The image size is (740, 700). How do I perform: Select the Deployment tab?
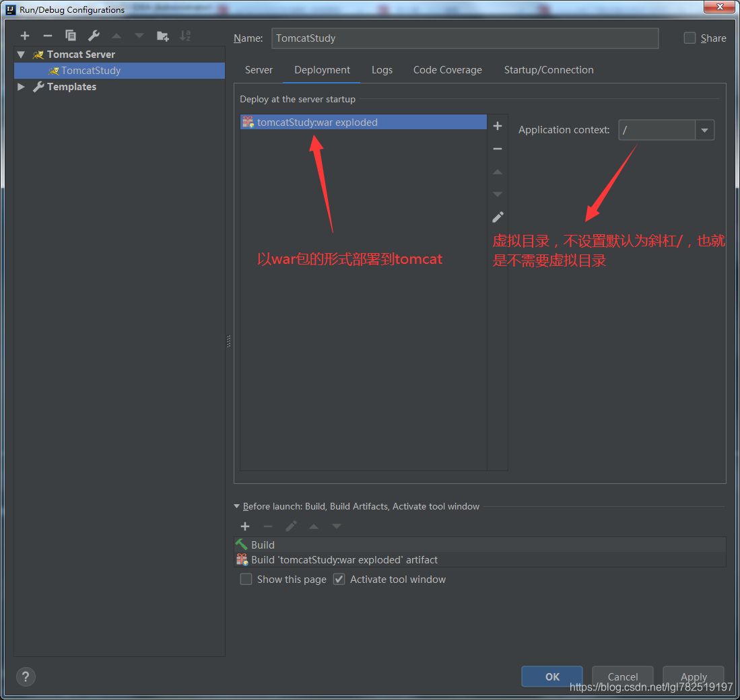(x=322, y=70)
